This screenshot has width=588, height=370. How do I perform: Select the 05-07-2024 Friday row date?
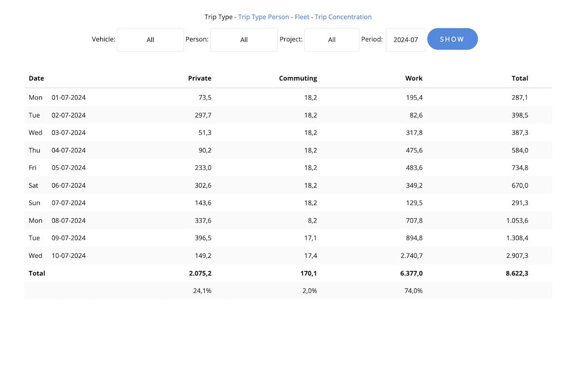[69, 168]
